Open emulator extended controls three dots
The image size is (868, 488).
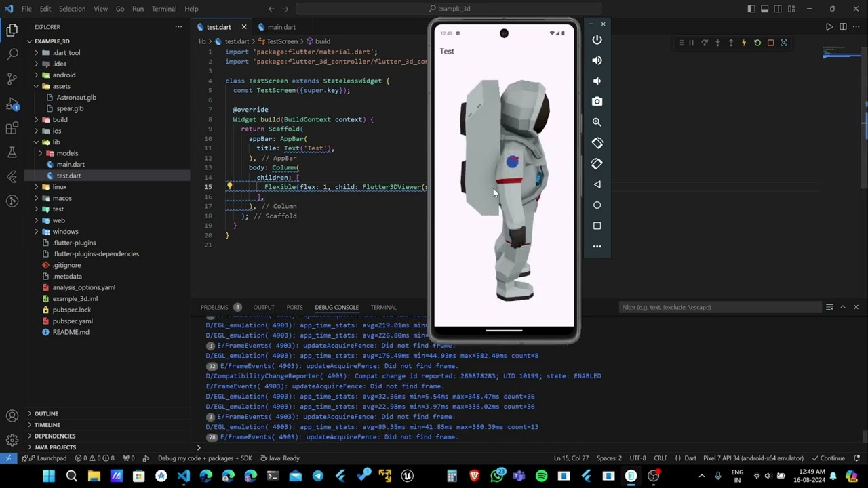(x=597, y=247)
